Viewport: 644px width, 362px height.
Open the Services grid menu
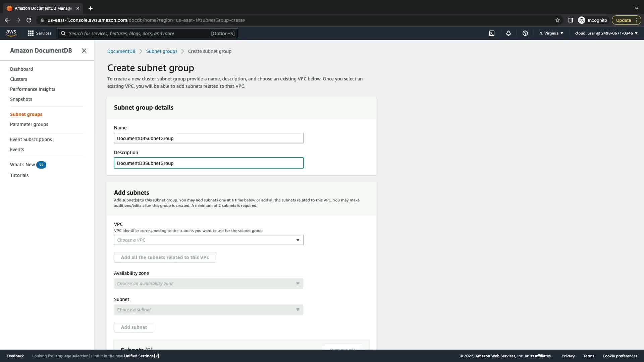pyautogui.click(x=39, y=33)
